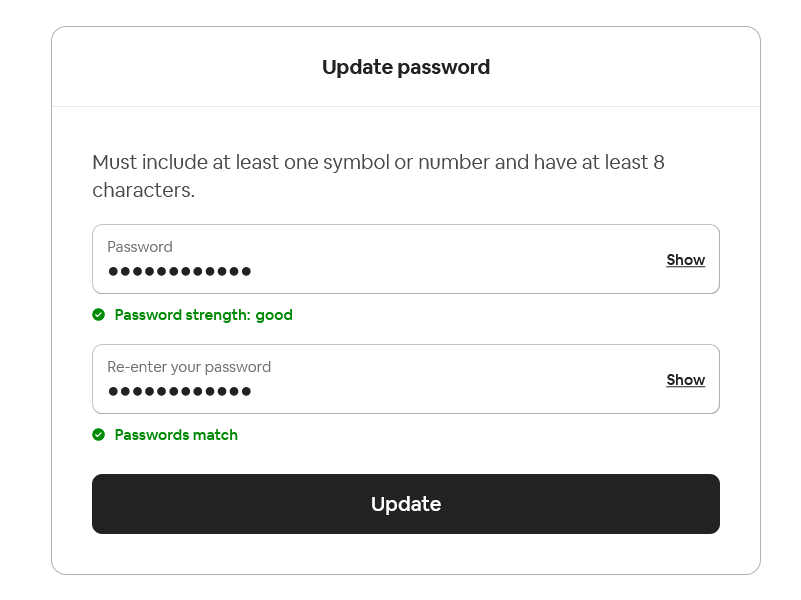This screenshot has width=801, height=600.
Task: Click the 'Re-enter your password' label
Action: pyautogui.click(x=189, y=367)
